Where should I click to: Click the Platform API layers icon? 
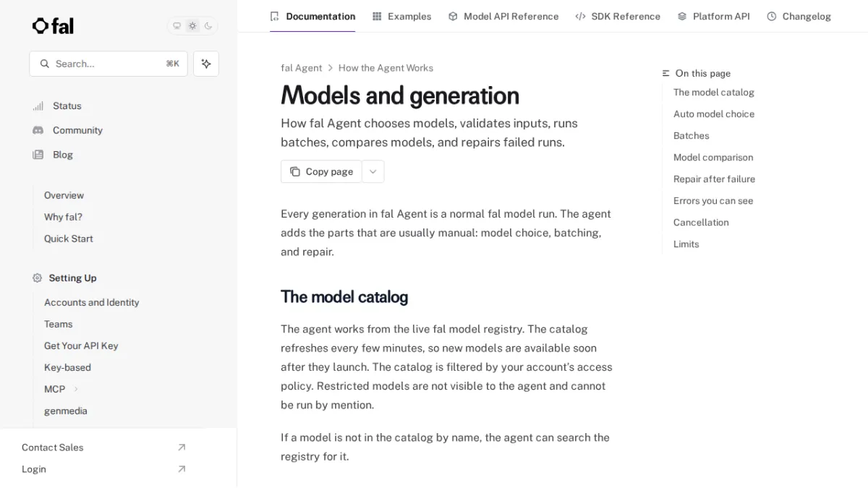(x=682, y=16)
